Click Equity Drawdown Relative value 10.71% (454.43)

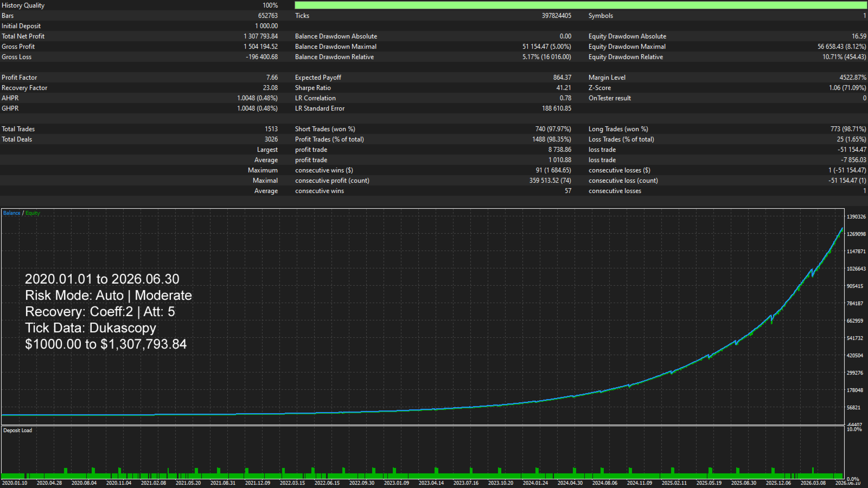844,57
